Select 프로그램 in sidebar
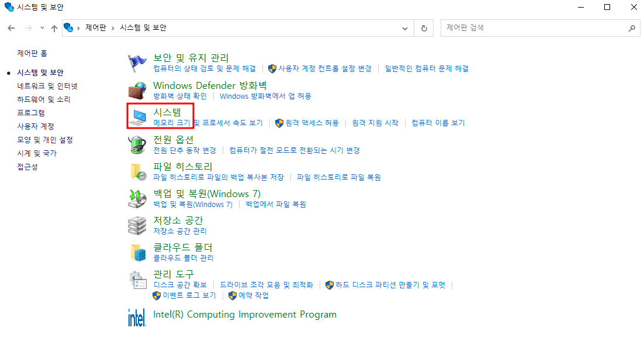The width and height of the screenshot is (644, 348). coord(31,112)
